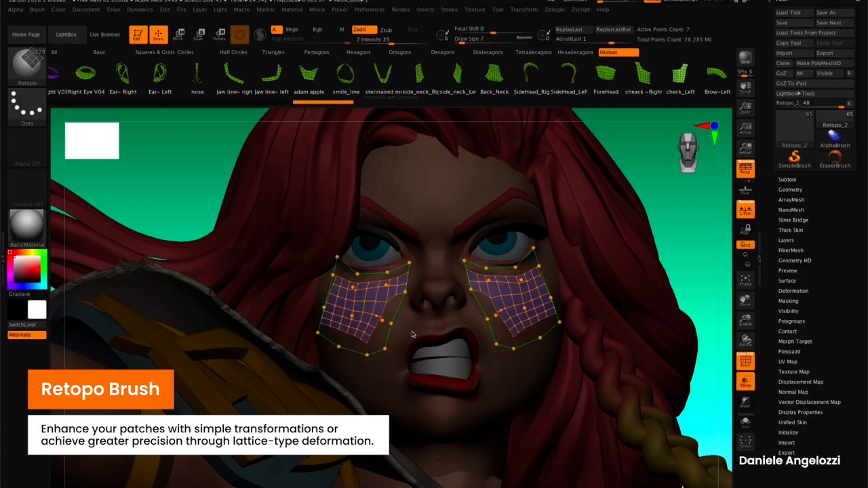Expand the Display Properties section
Image resolution: width=868 pixels, height=488 pixels.
800,412
